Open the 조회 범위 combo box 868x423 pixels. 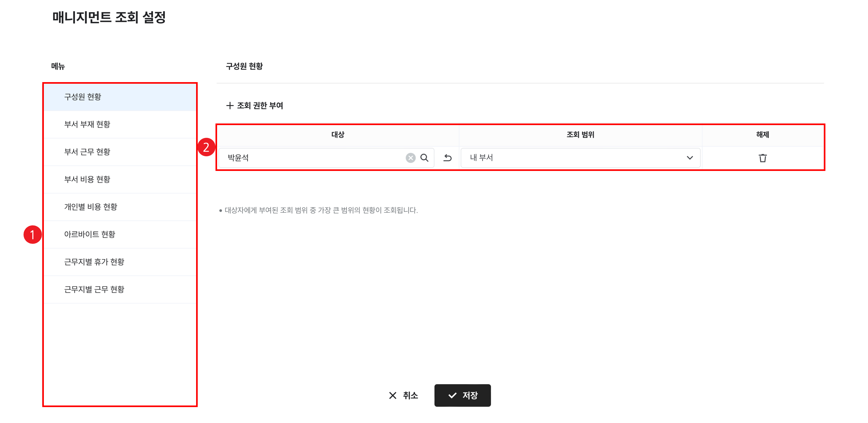click(573, 158)
